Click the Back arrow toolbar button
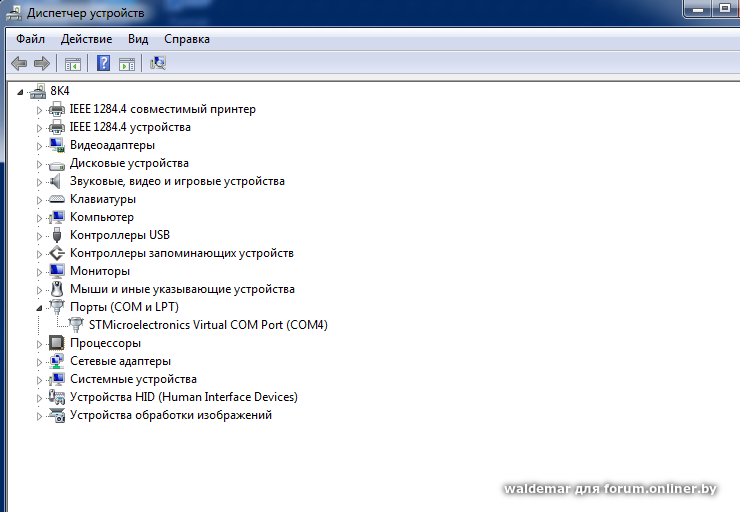The width and height of the screenshot is (740, 512). (x=19, y=63)
